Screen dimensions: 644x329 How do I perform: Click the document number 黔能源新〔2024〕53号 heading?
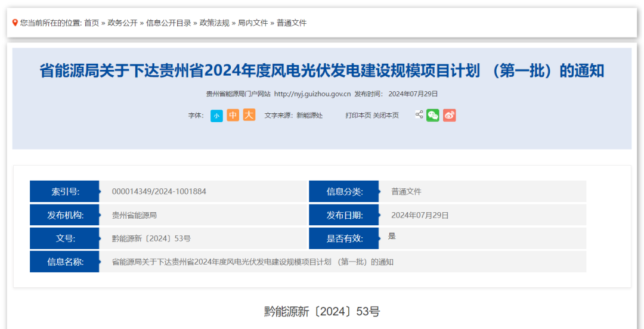(322, 311)
